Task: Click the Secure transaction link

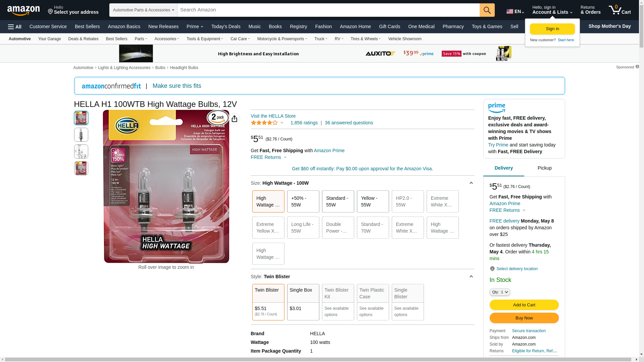Action: (x=529, y=331)
